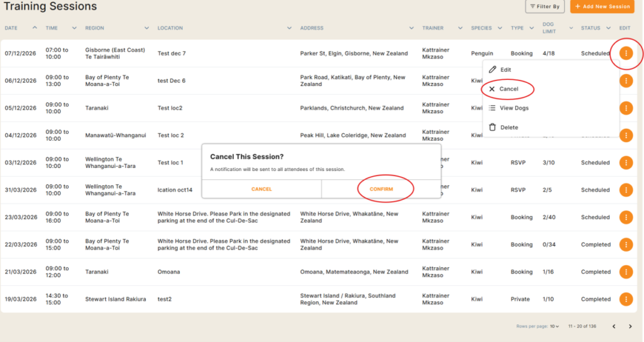The image size is (644, 342).
Task: Open the action menu for the 05/12/2026 session
Action: tap(626, 108)
